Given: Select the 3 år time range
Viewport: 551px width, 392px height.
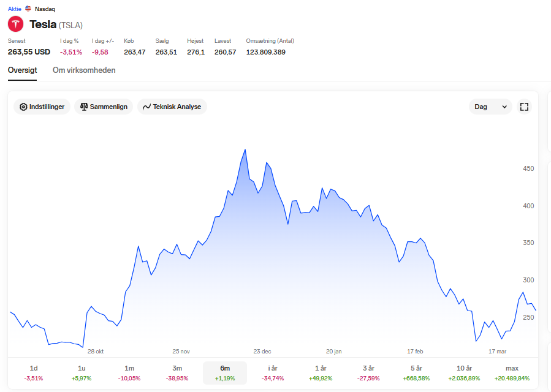Looking at the screenshot, I should pyautogui.click(x=368, y=372).
